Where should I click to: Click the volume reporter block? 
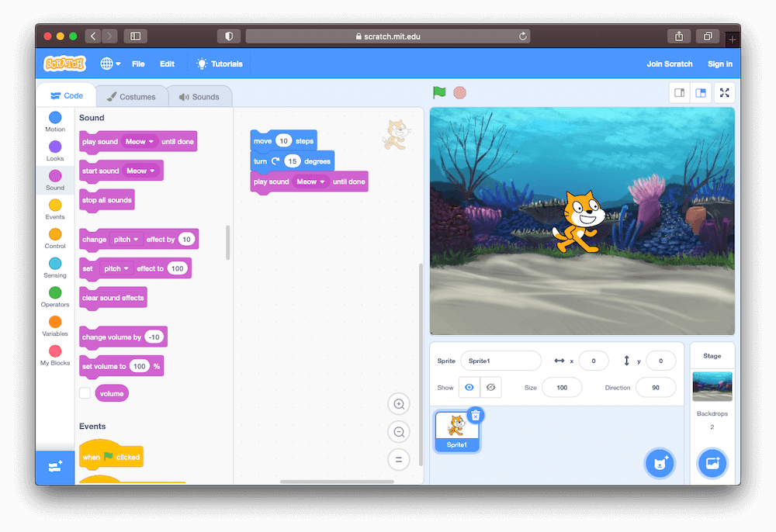coord(112,393)
